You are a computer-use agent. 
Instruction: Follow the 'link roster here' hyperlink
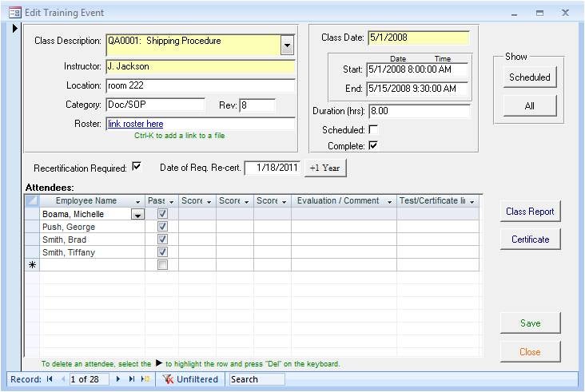tap(135, 124)
